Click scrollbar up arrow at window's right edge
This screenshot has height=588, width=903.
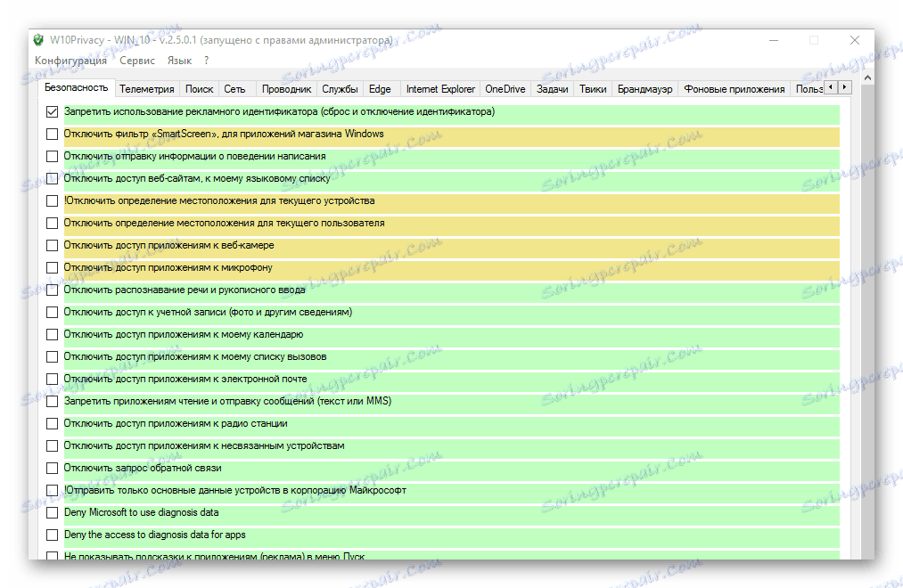pos(868,78)
